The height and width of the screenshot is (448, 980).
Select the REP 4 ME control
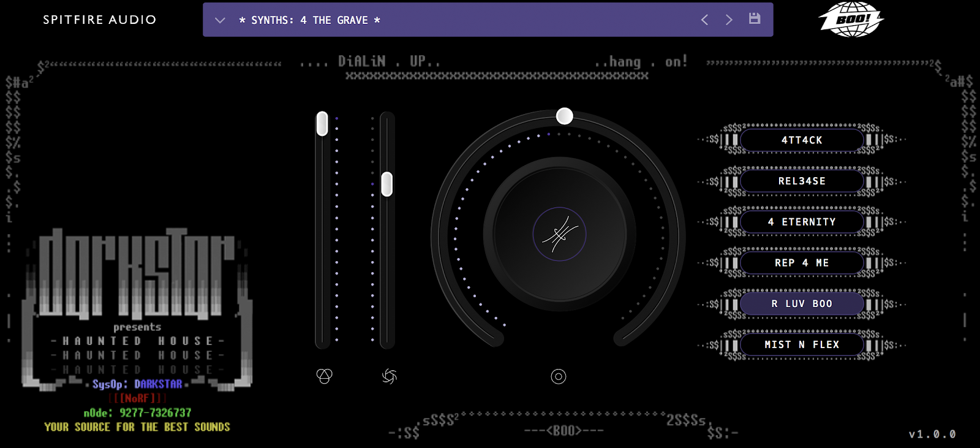(802, 263)
